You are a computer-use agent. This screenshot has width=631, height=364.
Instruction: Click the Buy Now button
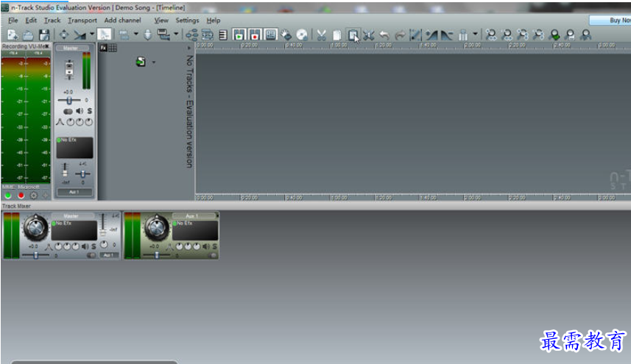tap(610, 20)
